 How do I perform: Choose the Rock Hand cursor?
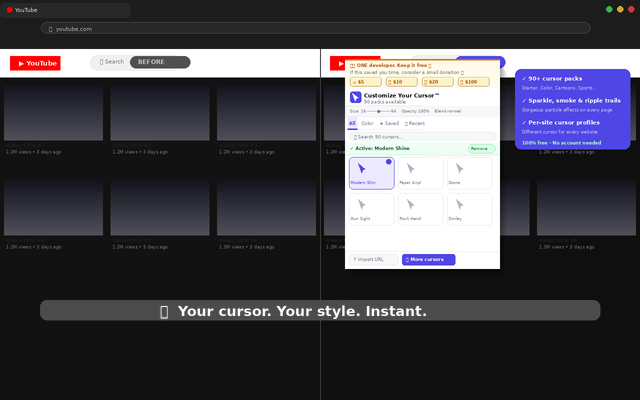(420, 209)
